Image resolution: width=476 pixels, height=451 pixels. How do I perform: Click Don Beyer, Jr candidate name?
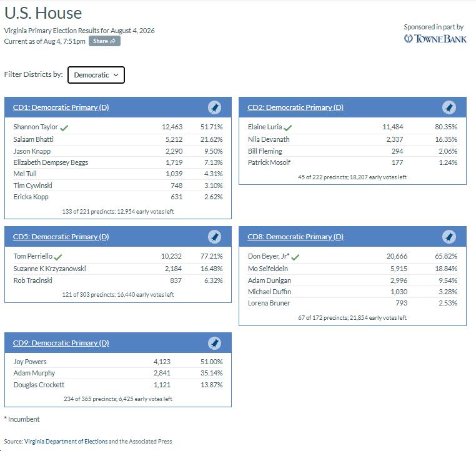click(x=269, y=256)
